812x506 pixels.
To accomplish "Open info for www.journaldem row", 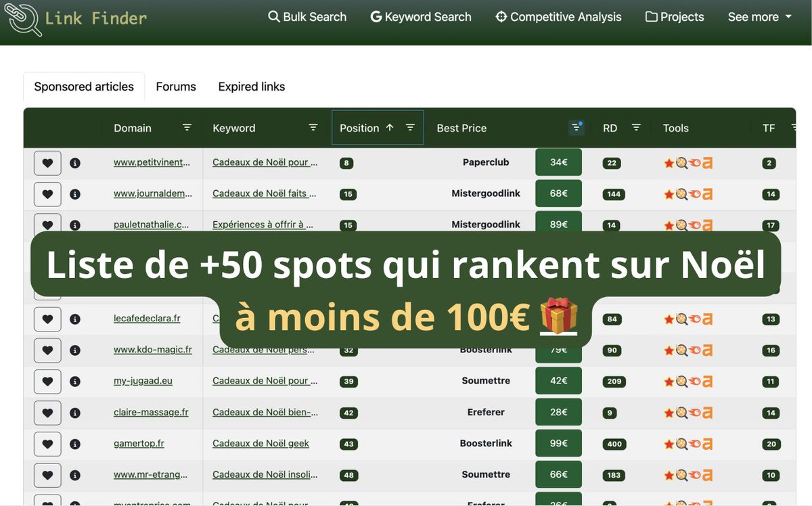I will (x=75, y=194).
